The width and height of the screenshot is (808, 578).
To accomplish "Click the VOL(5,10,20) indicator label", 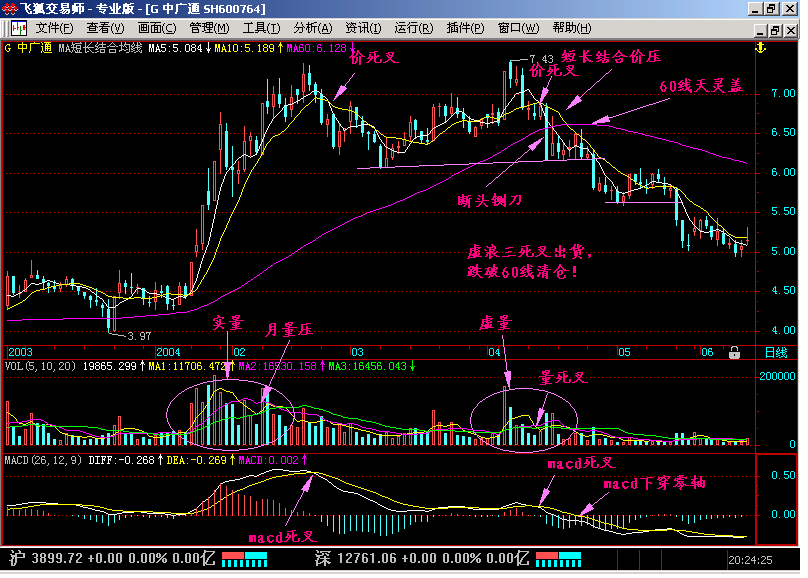I will pos(40,367).
